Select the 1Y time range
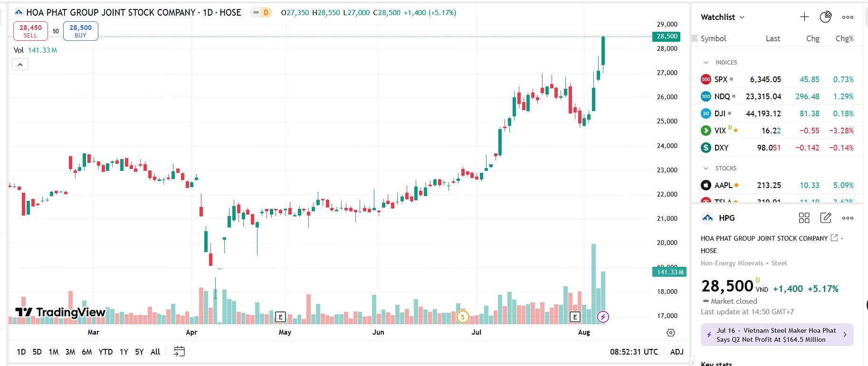 pos(124,352)
